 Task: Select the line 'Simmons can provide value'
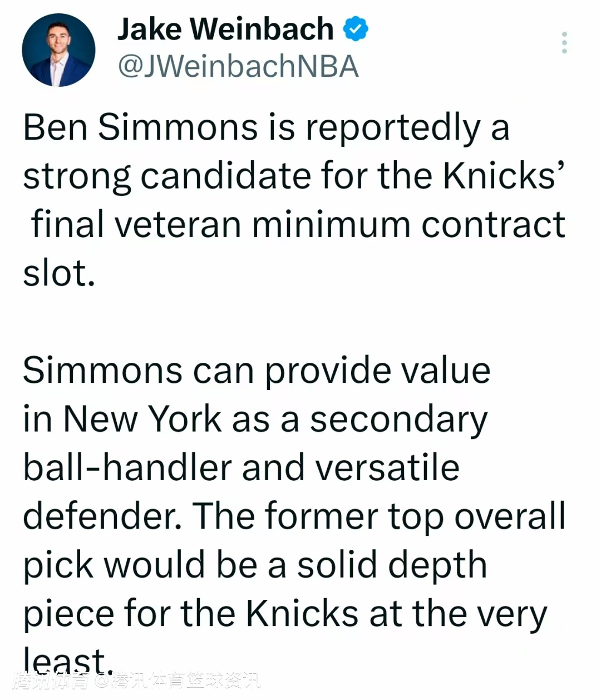coord(257,371)
